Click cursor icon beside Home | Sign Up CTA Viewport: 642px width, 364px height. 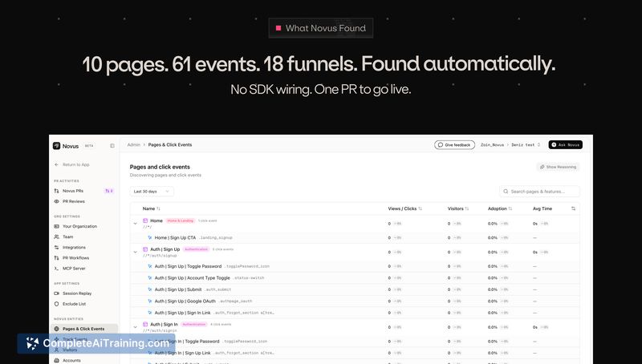tap(150, 237)
